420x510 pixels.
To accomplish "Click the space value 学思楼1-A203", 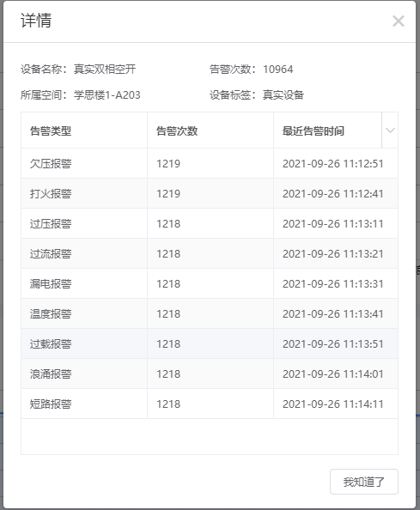I will click(107, 95).
